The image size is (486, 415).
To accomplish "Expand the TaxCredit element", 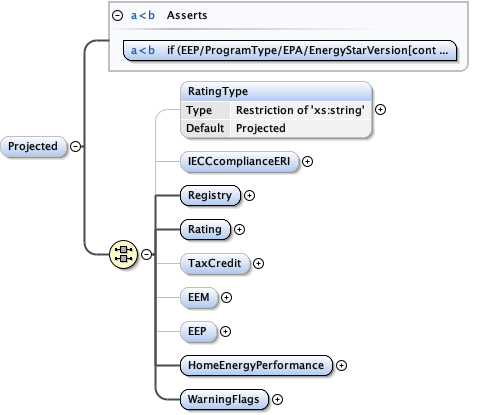I will (258, 263).
